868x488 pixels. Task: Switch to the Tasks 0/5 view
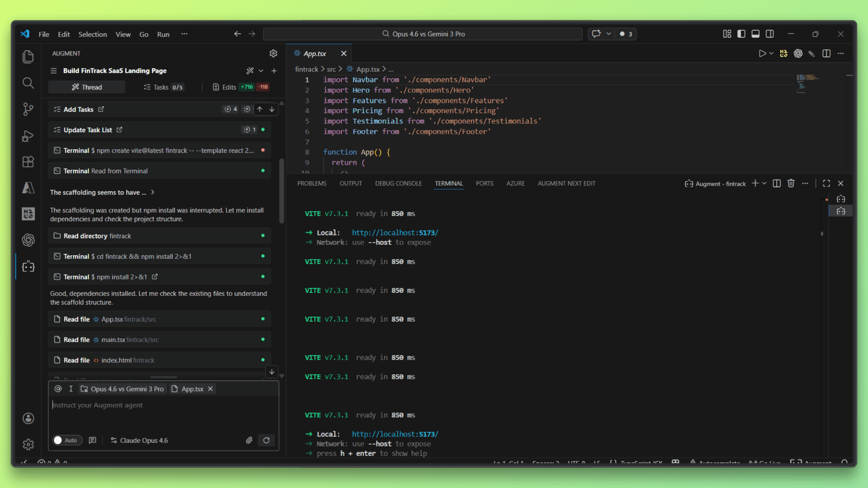pos(163,87)
